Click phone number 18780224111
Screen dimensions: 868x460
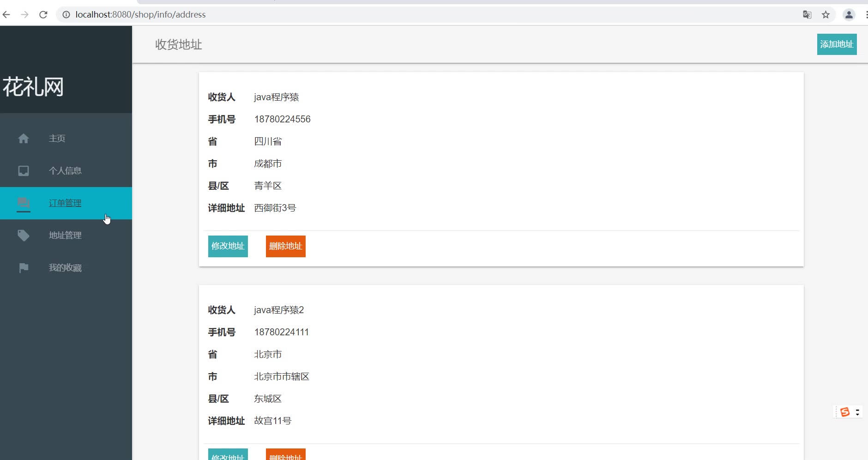point(281,332)
